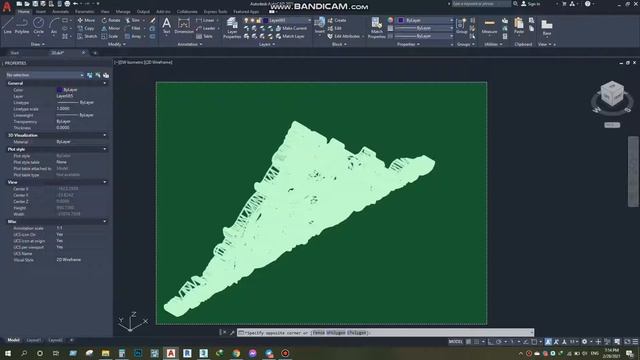Open the Group tool

click(462, 26)
